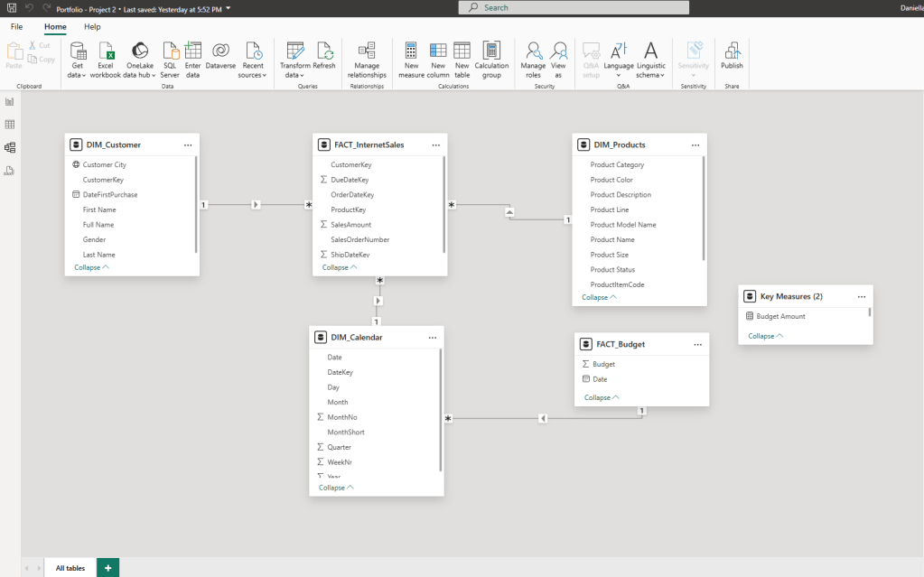
Task: Select the Calculation group icon
Action: [x=491, y=51]
